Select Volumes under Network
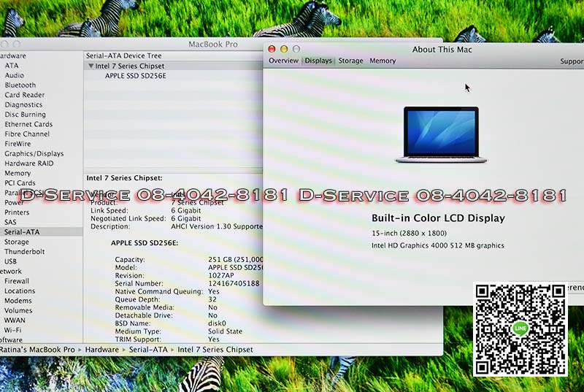Image resolution: width=584 pixels, height=392 pixels. [x=18, y=310]
